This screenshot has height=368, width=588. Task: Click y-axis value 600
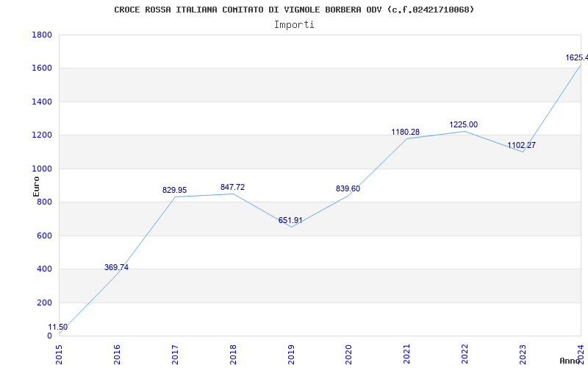coord(45,236)
